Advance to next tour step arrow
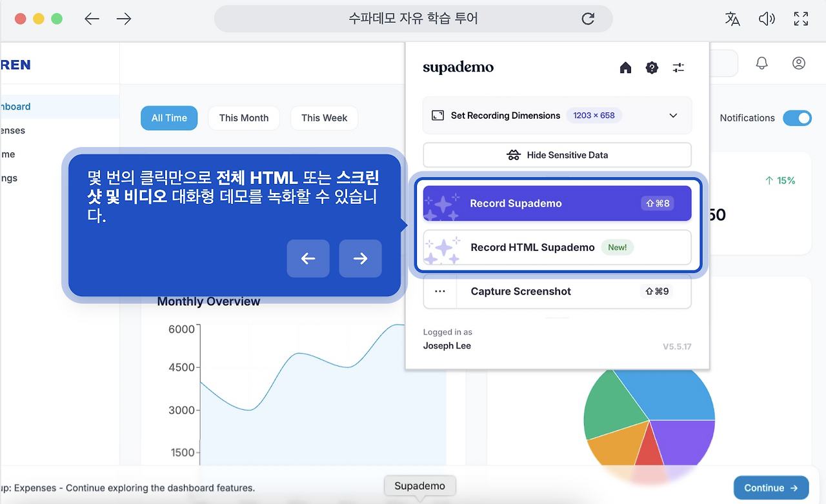 pyautogui.click(x=360, y=259)
